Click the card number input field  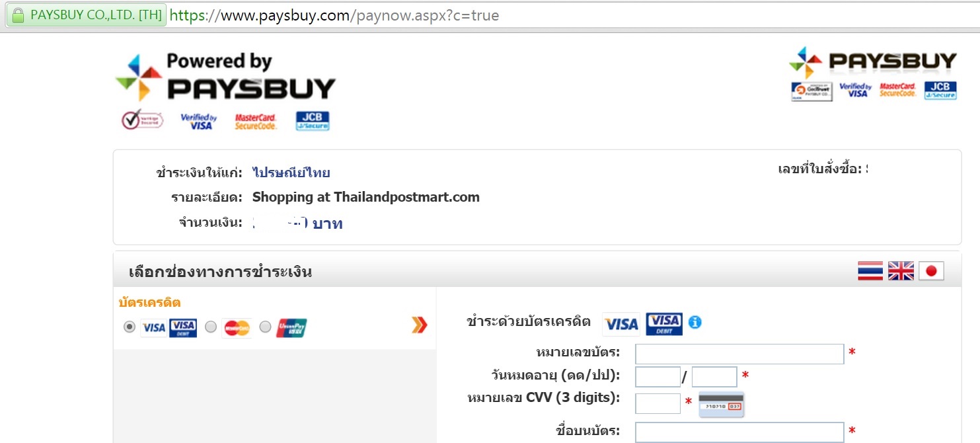coord(739,354)
